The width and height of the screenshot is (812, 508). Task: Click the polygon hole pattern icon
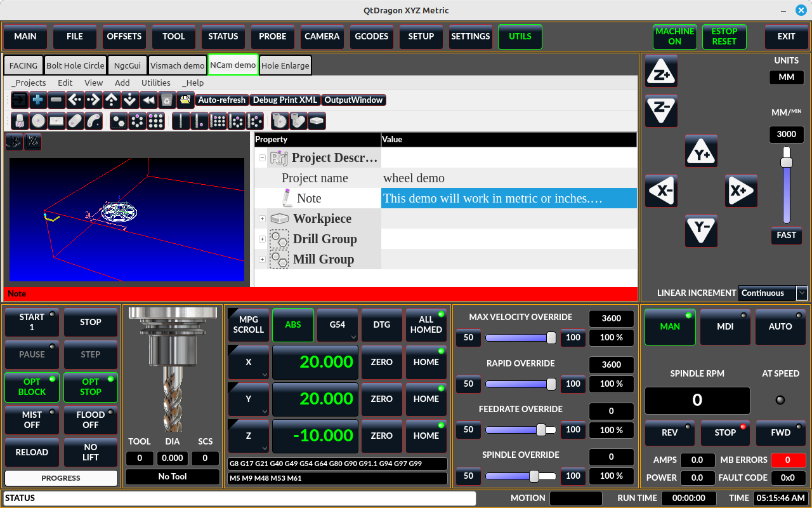coord(119,121)
